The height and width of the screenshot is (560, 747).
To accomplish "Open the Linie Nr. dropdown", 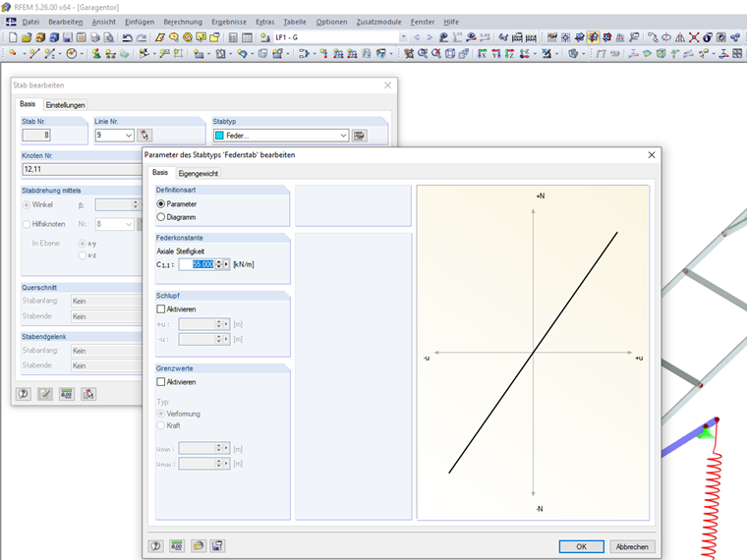I will (129, 136).
